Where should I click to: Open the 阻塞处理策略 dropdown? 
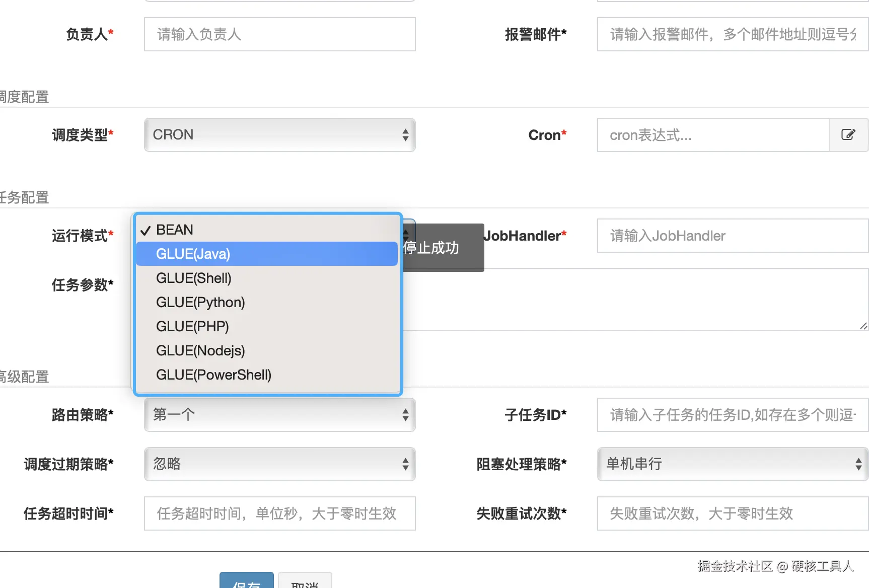733,464
